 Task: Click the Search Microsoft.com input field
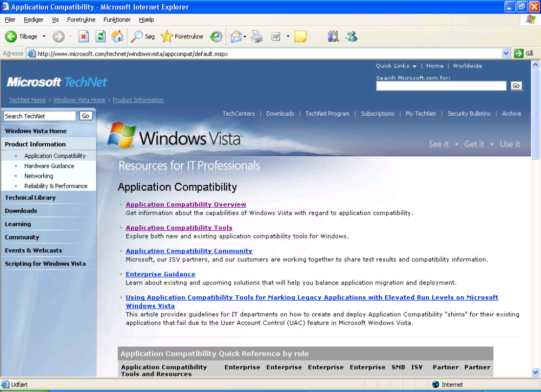point(441,86)
